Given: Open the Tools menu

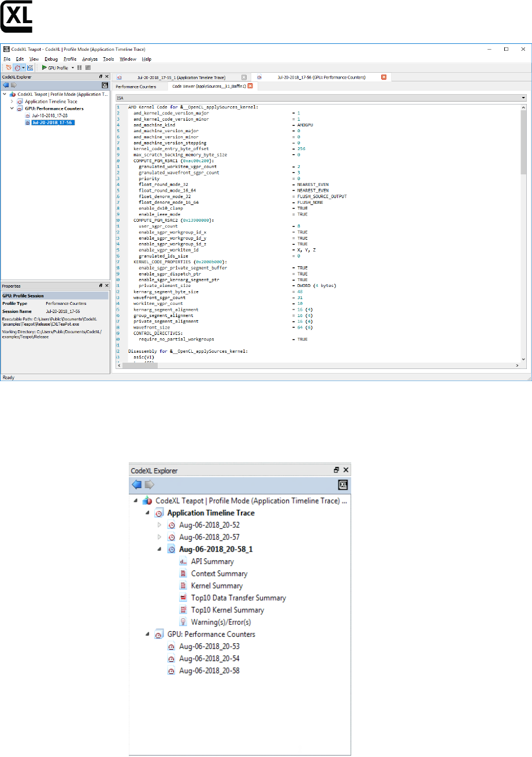Looking at the screenshot, I should point(108,59).
